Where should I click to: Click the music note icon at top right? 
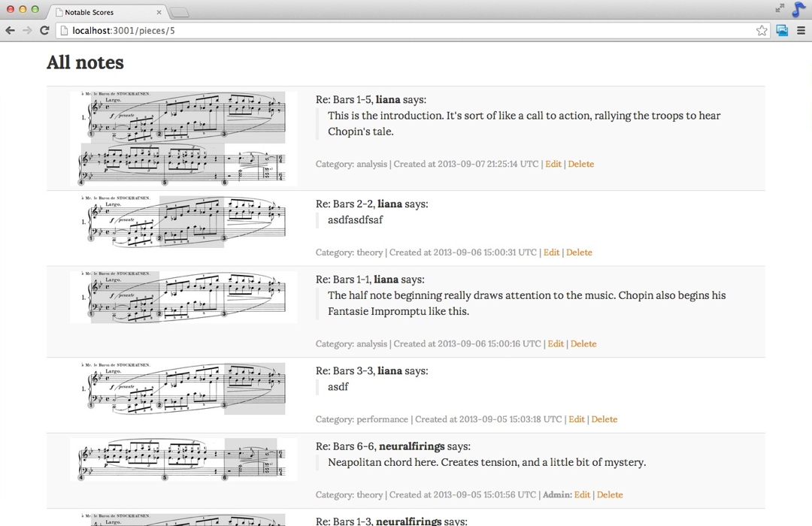798,9
